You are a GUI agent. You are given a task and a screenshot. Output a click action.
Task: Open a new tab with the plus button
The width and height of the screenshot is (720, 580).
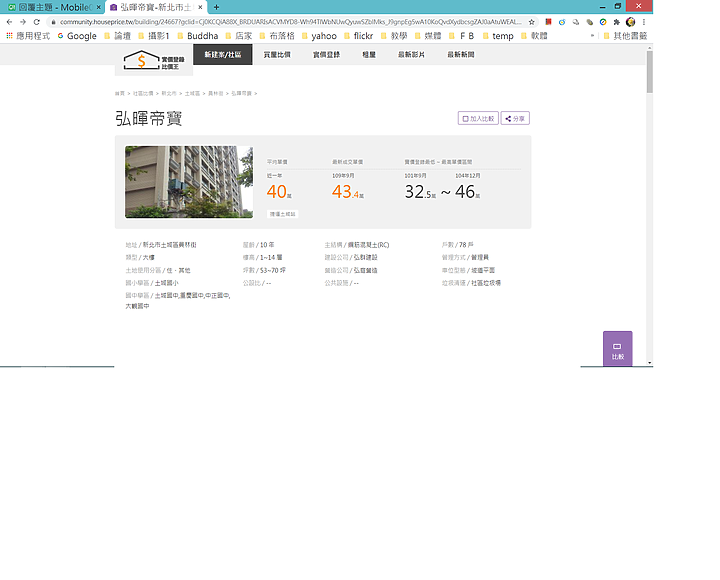click(x=216, y=7)
